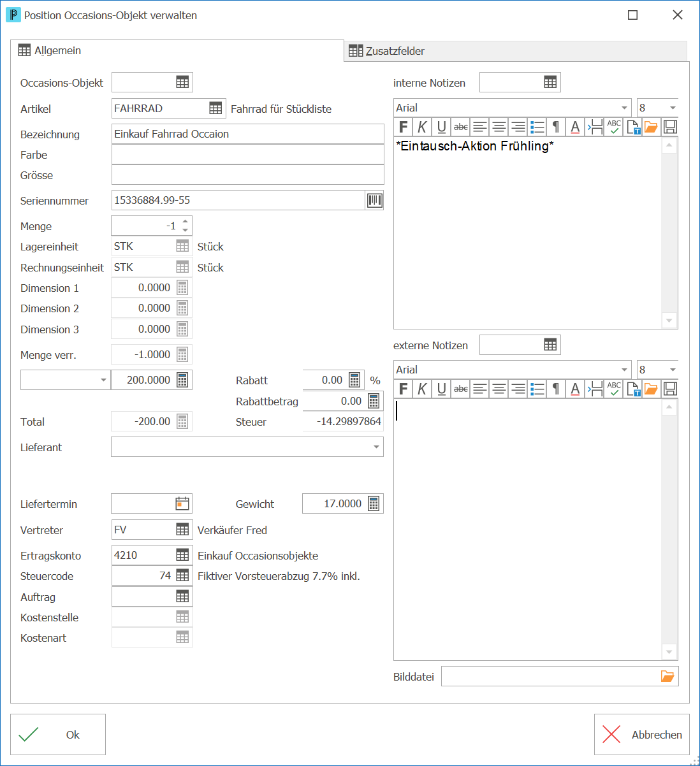Toggle bold in the interne Notizen toolbar
This screenshot has height=766, width=700.
coord(403,127)
